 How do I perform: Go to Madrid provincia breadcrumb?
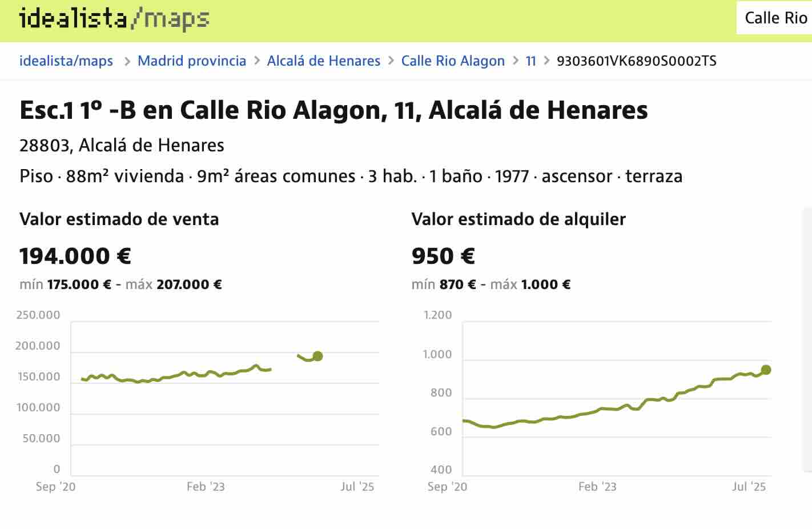pos(192,61)
